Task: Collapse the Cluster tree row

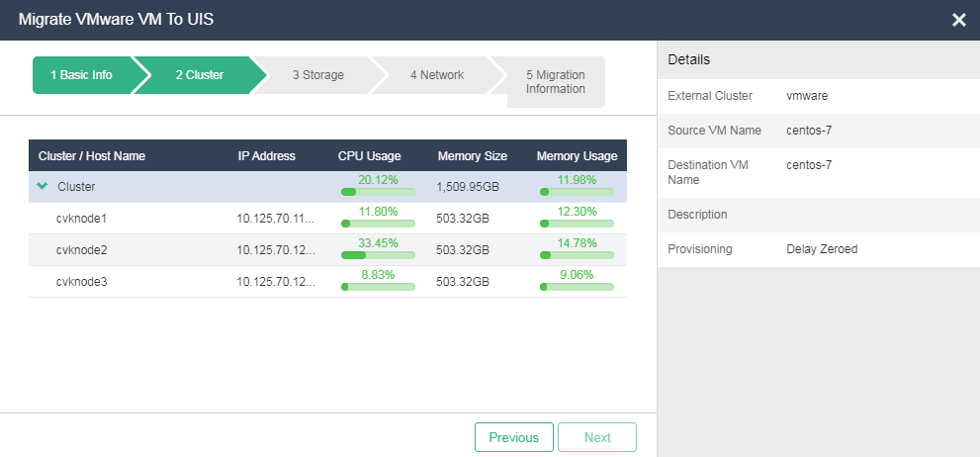Action: 43,186
